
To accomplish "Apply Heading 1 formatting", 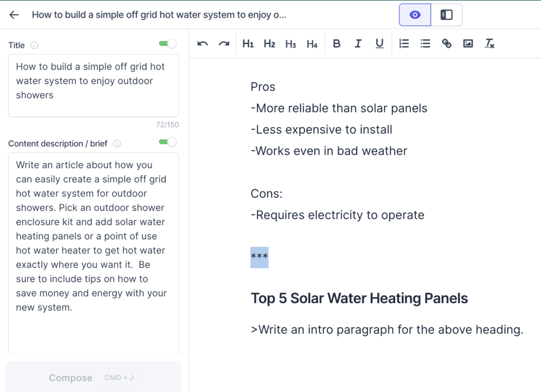I will click(248, 44).
